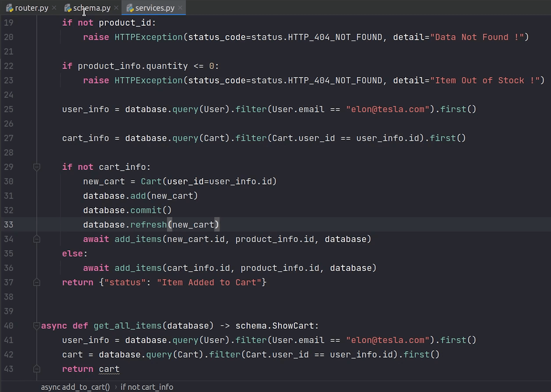Click the underlined 'cart' variable on line 43
551x392 pixels.
[x=109, y=369]
